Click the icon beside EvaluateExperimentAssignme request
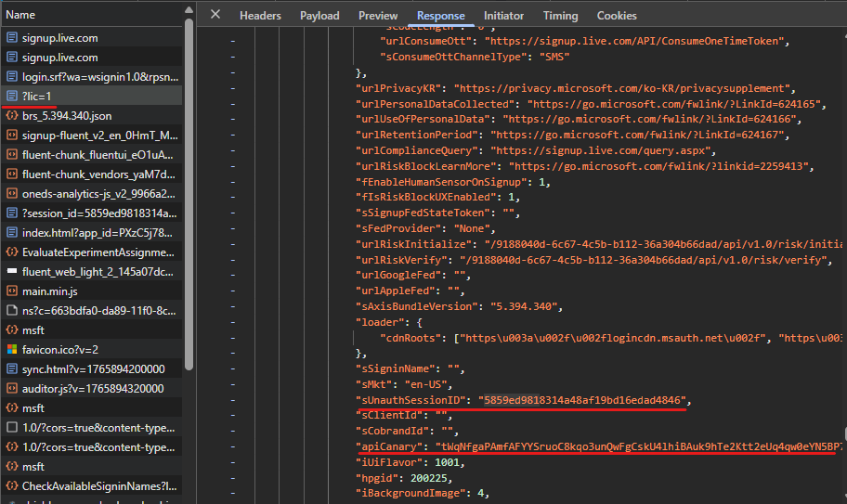 coord(12,252)
